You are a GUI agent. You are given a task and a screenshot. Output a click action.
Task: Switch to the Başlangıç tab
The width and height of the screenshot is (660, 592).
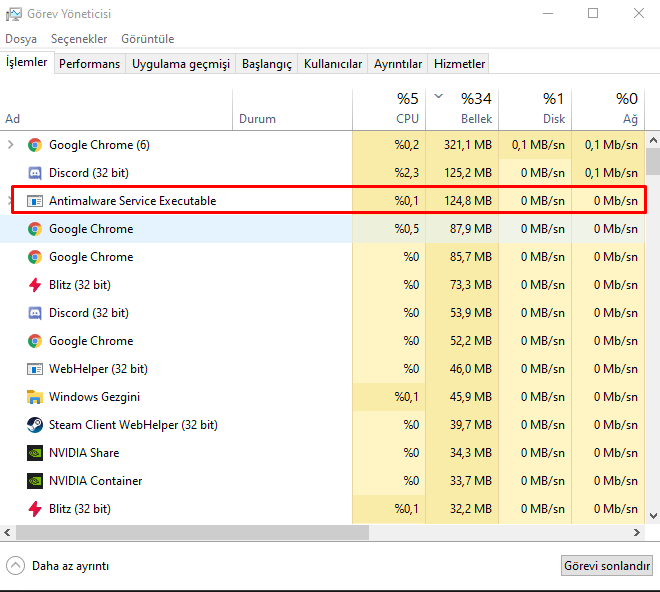268,64
